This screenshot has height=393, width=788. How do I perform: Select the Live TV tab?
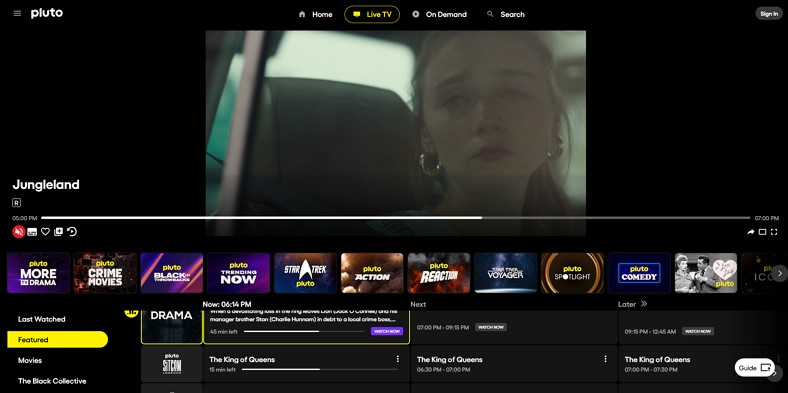372,15
